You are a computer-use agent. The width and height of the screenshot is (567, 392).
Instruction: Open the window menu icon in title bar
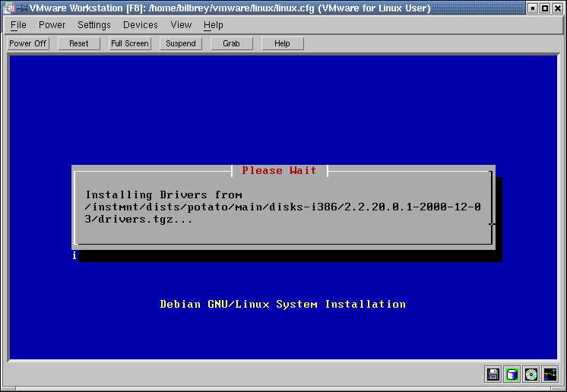point(8,8)
